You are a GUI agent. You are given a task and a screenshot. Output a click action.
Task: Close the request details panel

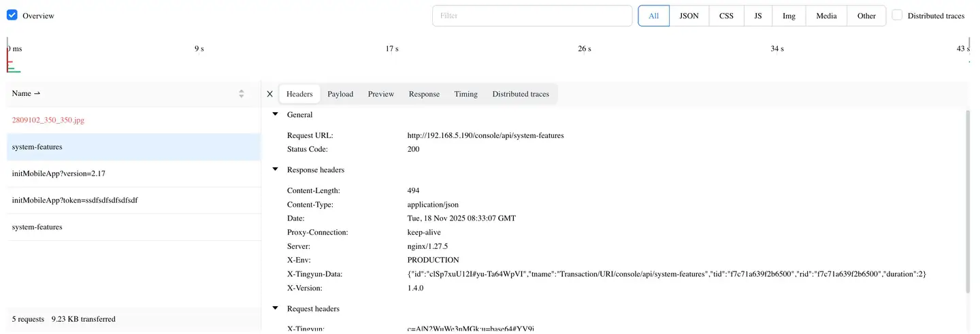[x=269, y=94]
